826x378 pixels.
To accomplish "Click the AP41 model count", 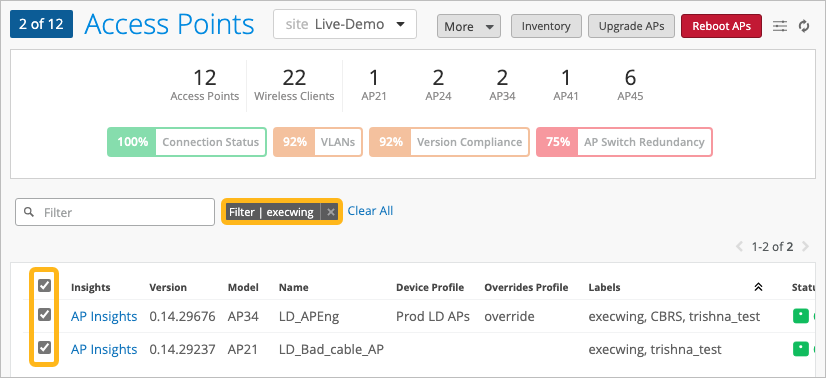I will coord(566,85).
